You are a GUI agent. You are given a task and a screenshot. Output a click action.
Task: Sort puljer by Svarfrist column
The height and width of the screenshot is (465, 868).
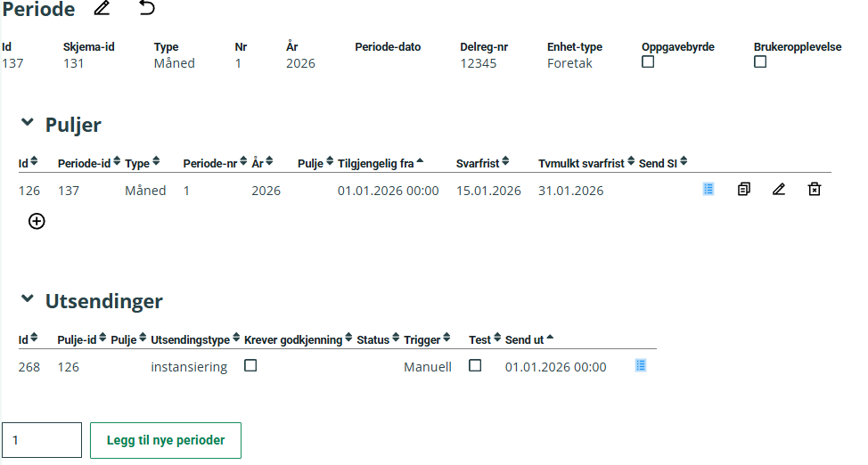482,163
